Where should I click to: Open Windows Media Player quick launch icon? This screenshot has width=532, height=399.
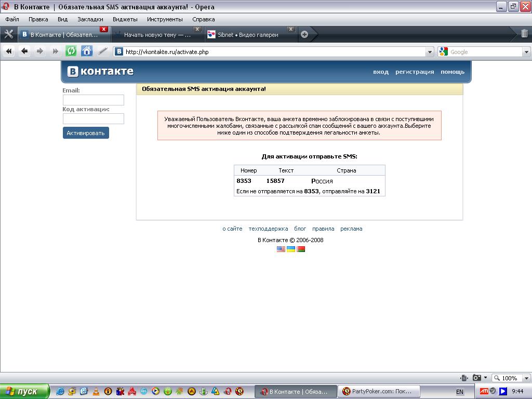156,392
